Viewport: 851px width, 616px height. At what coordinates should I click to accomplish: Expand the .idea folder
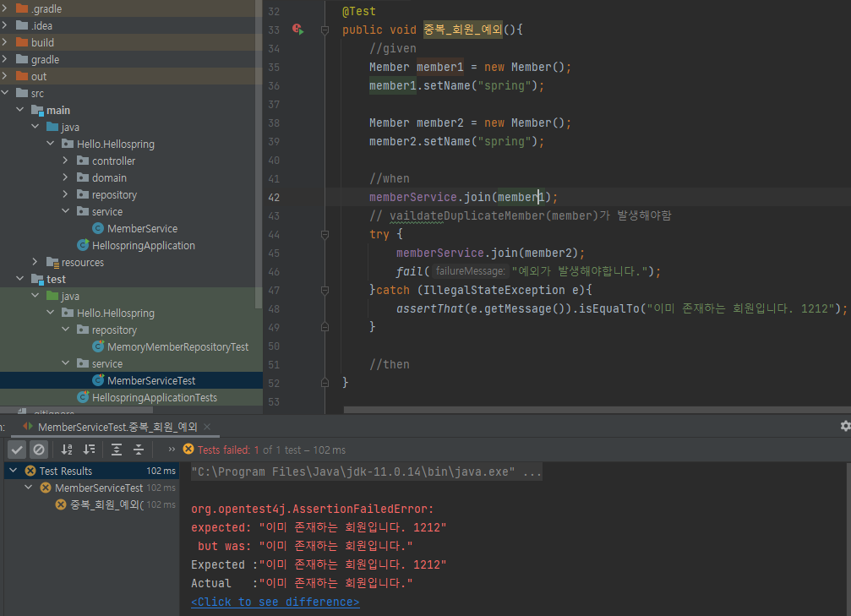tap(4, 25)
